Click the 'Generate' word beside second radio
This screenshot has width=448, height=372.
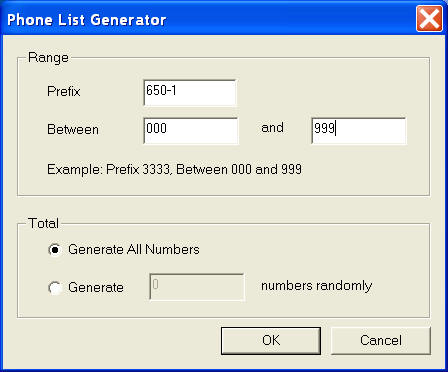pos(96,287)
